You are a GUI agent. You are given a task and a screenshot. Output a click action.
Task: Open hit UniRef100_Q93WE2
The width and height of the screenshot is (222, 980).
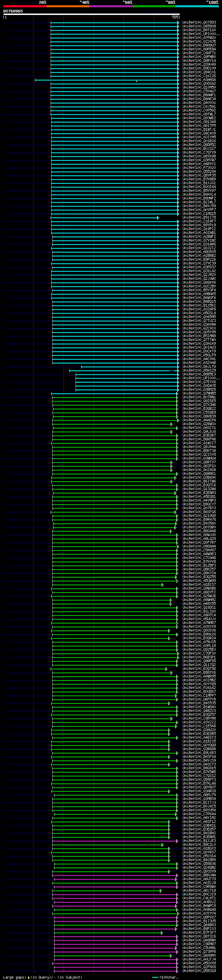pos(199,118)
